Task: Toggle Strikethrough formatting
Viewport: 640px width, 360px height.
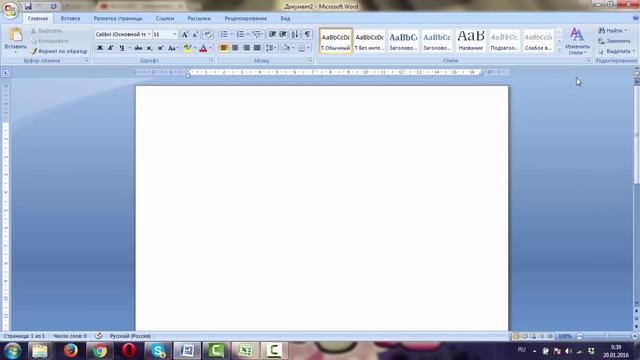Action: 138,48
